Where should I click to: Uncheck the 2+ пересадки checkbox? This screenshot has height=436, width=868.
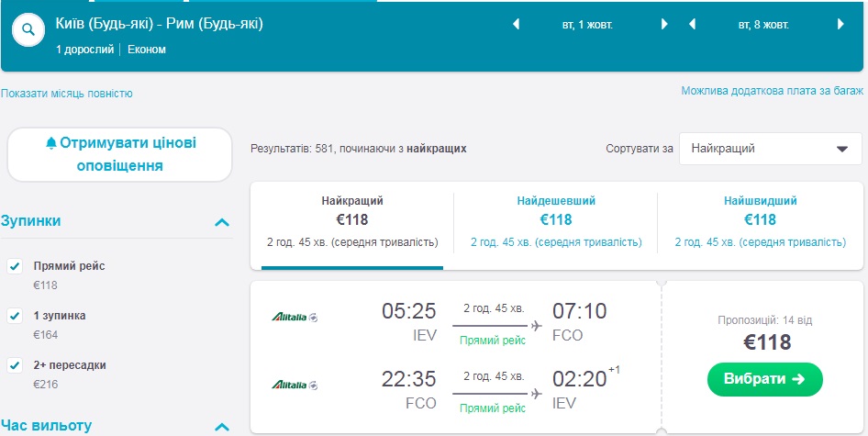[x=15, y=365]
